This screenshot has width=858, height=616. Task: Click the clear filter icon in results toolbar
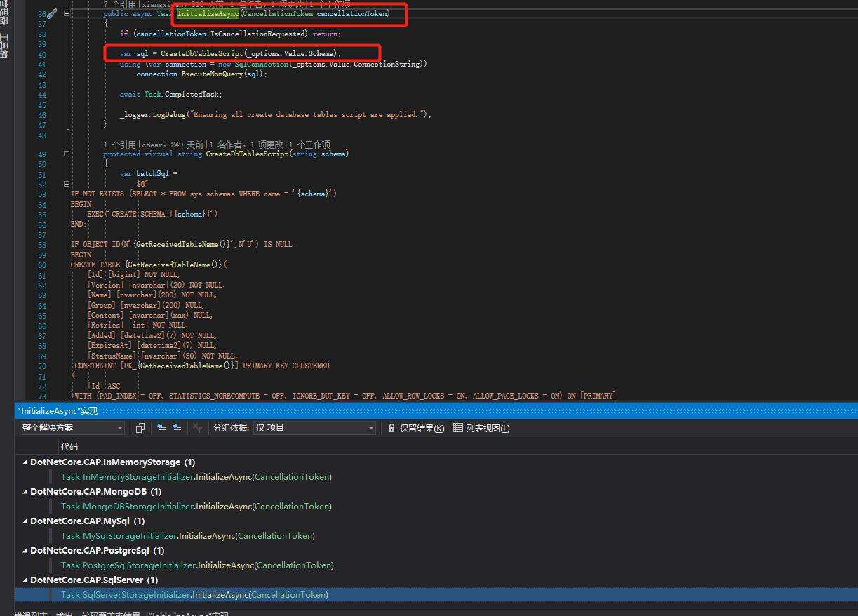198,428
